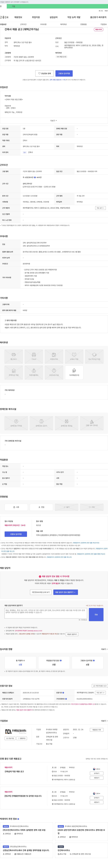The image size is (108, 868).
Task: Open the 채용정보 더 button
Action: [97, 730]
